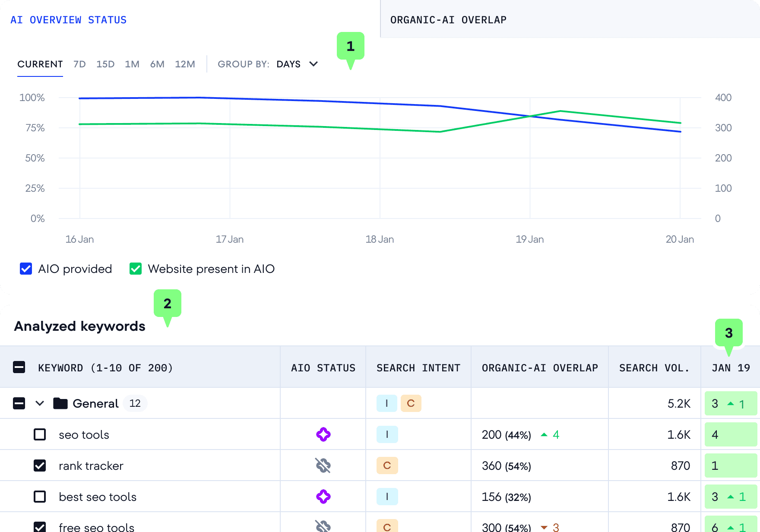
Task: Click the green callout marker number 1
Action: [350, 47]
